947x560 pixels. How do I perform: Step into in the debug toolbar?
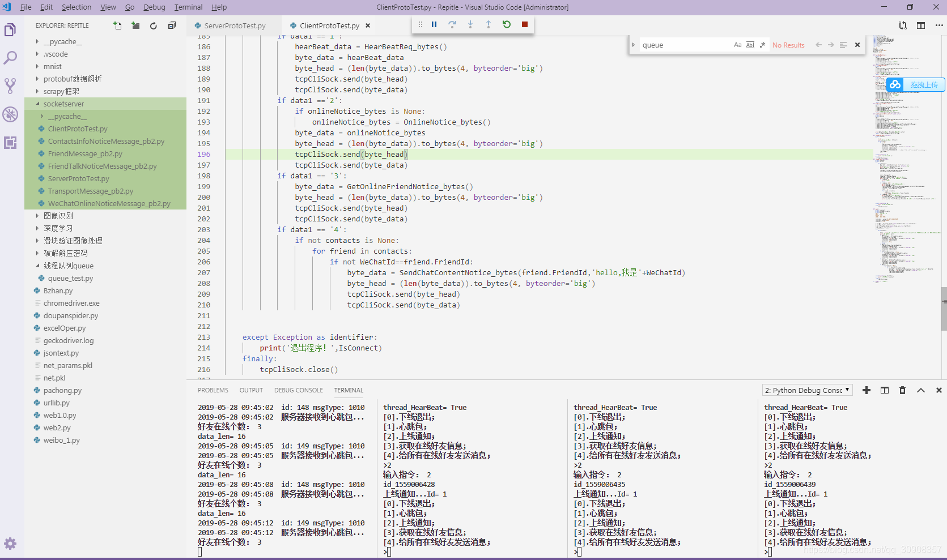470,24
